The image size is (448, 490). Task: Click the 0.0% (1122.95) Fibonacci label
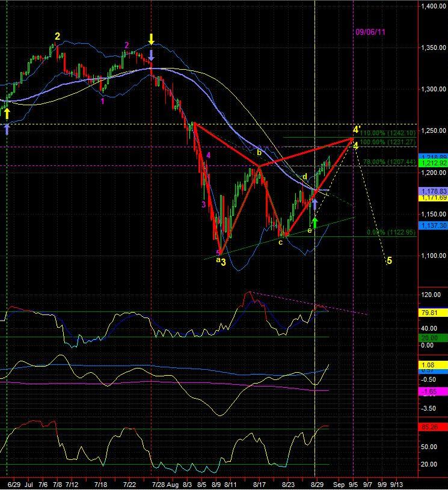coord(391,232)
